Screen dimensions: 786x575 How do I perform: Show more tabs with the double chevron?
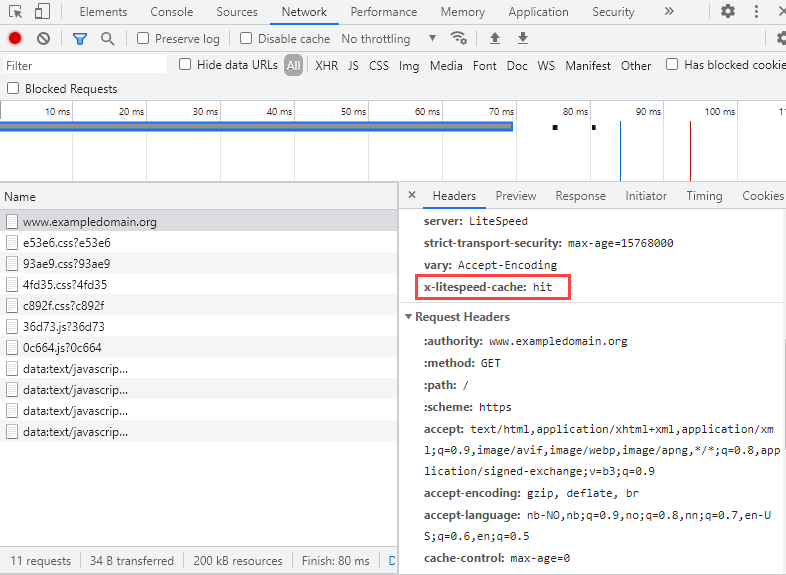point(669,11)
